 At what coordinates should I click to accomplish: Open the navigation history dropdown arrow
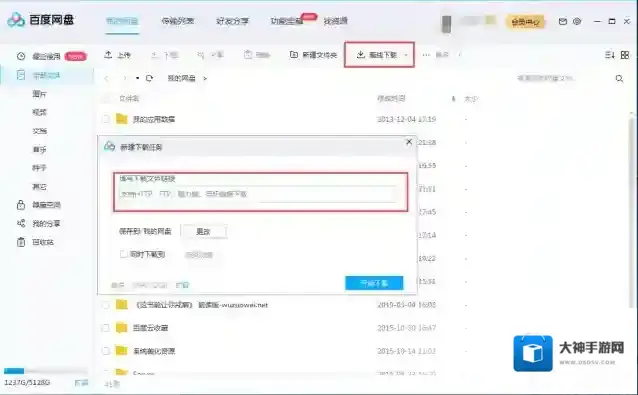138,78
